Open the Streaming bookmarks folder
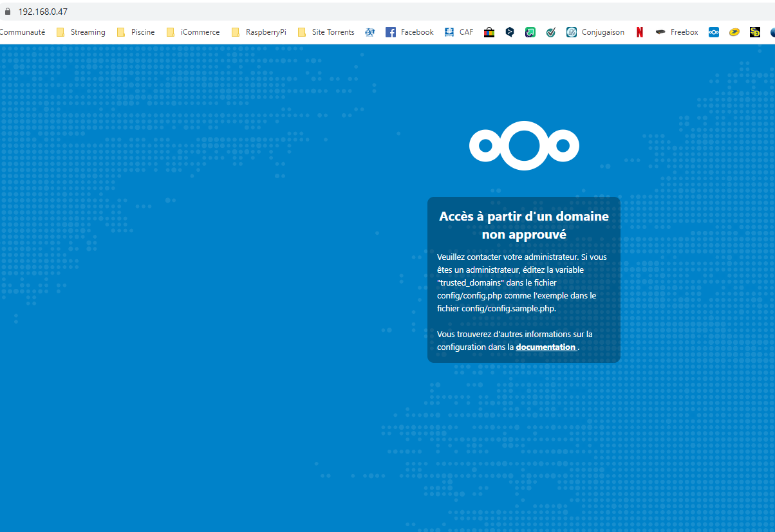The height and width of the screenshot is (532, 775). click(x=80, y=32)
